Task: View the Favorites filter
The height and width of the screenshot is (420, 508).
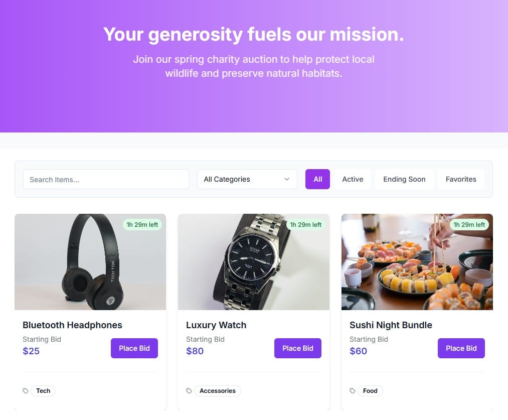Action: click(461, 179)
